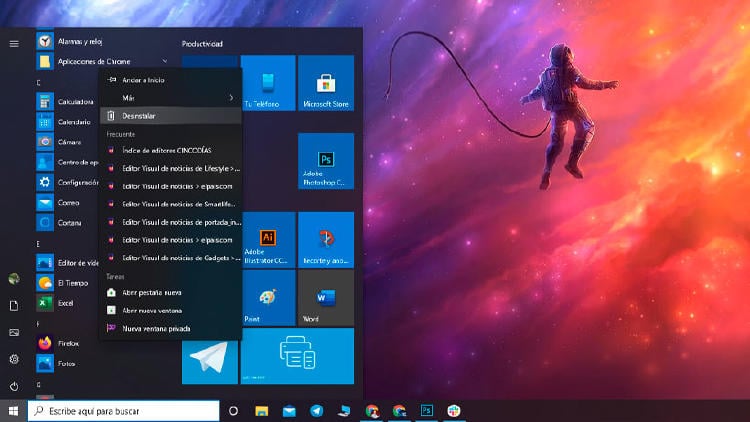750x422 pixels.
Task: Open Slack from the taskbar
Action: coord(453,411)
